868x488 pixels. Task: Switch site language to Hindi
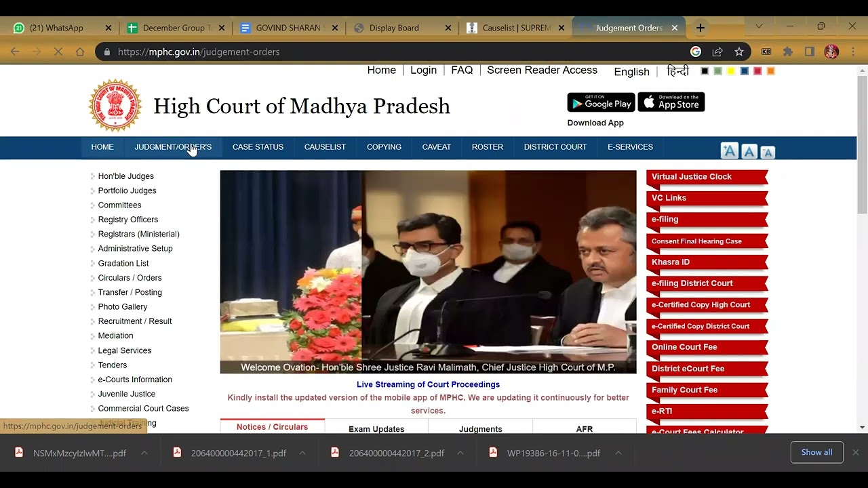(x=677, y=71)
